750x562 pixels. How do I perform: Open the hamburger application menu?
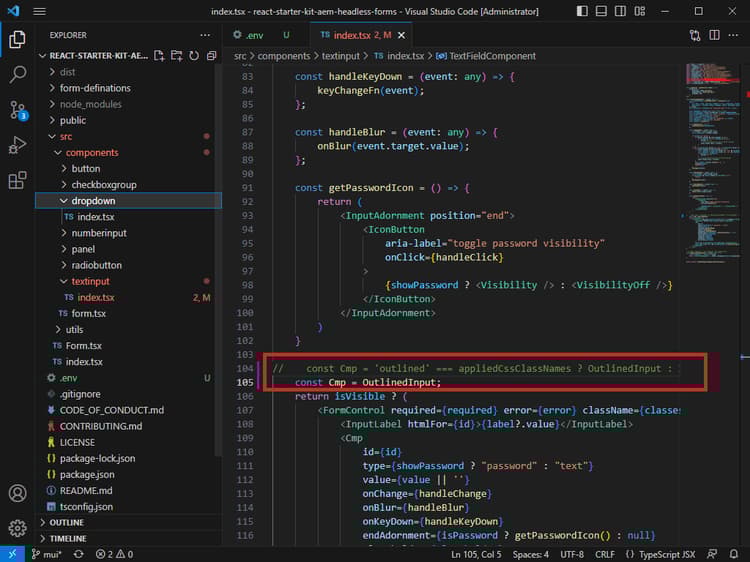click(39, 11)
